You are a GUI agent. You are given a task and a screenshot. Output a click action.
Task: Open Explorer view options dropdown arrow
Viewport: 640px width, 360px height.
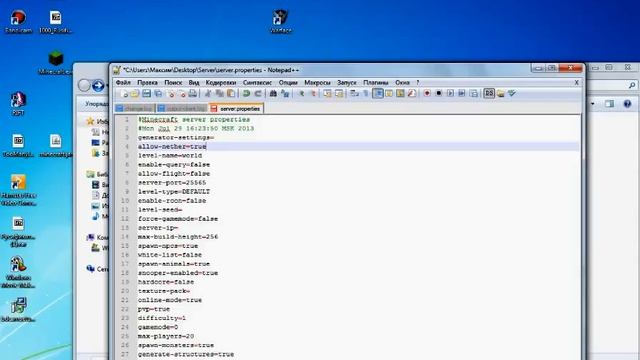coord(593,104)
